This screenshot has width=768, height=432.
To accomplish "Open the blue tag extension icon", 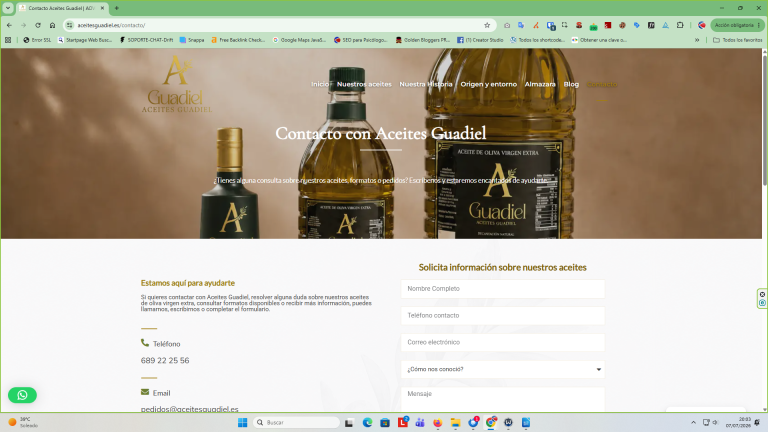I will pos(637,25).
